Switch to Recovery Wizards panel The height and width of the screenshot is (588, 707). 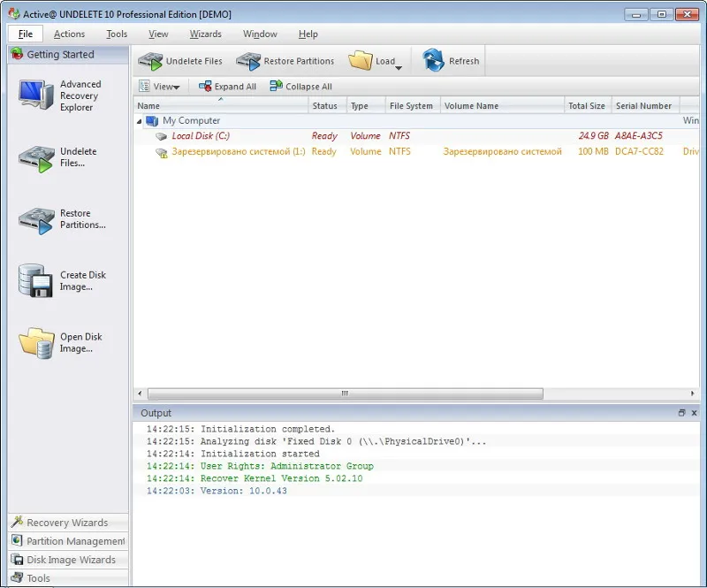click(68, 522)
